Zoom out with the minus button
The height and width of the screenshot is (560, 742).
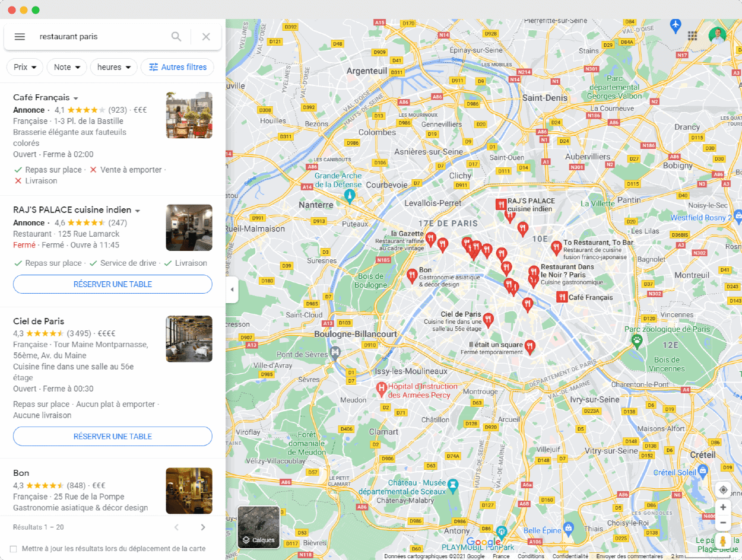(x=723, y=523)
